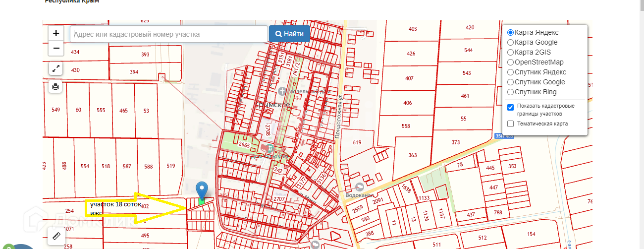Click parcel number 619

click(357, 142)
